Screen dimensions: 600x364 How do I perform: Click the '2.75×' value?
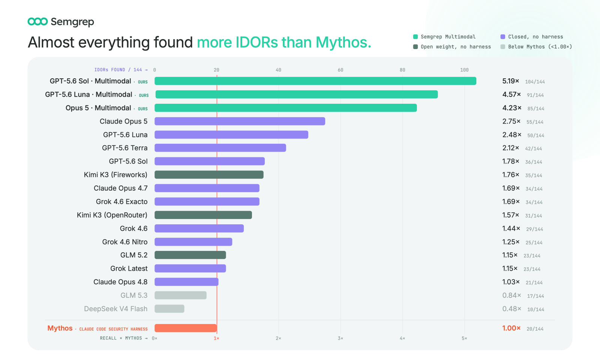coord(511,121)
